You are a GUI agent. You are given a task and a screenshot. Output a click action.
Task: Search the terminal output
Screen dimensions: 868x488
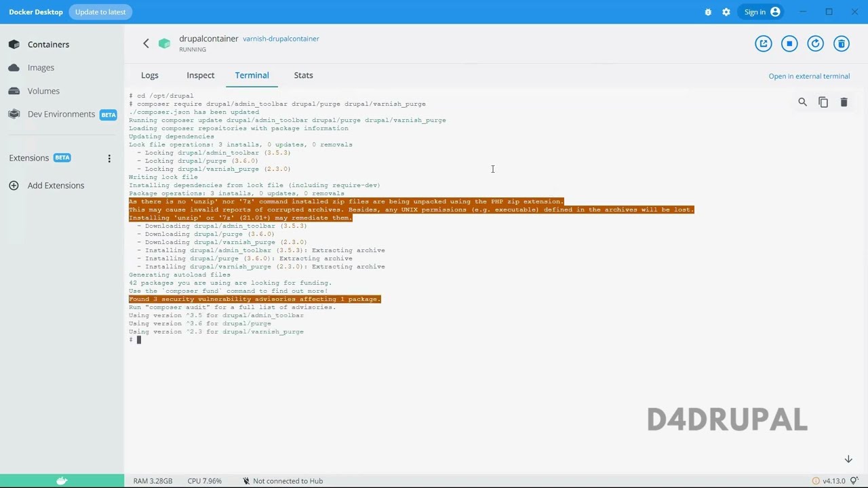(x=803, y=102)
